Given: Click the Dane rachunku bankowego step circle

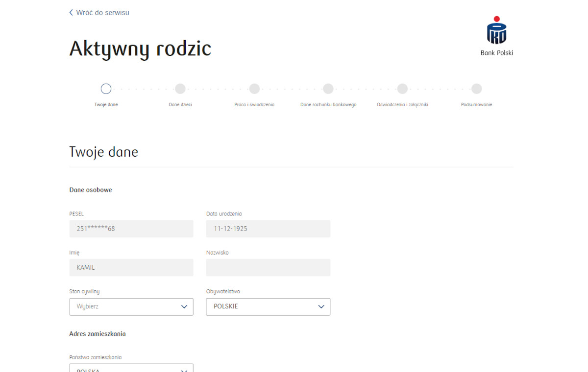Looking at the screenshot, I should coord(328,89).
